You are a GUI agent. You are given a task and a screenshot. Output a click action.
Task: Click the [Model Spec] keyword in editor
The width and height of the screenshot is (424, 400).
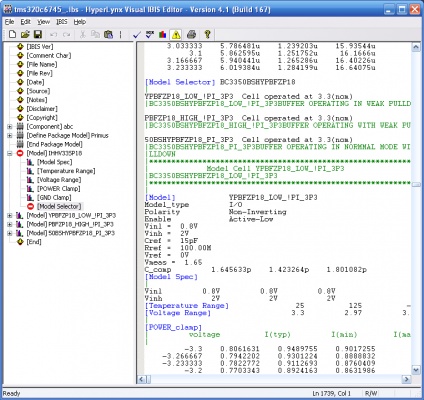(171, 277)
